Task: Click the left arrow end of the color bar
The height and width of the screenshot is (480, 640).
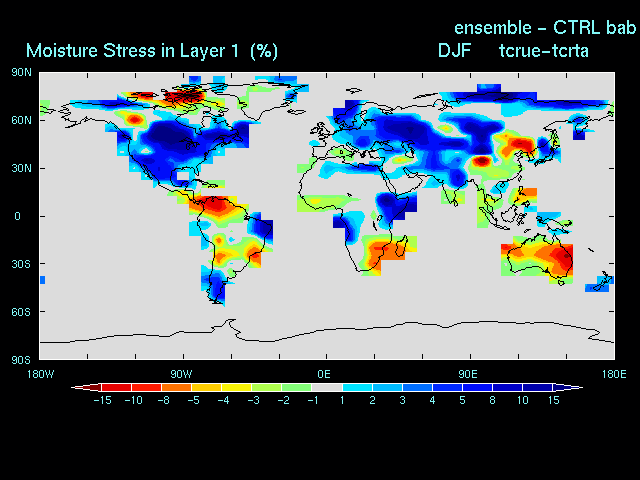Action: tap(78, 386)
